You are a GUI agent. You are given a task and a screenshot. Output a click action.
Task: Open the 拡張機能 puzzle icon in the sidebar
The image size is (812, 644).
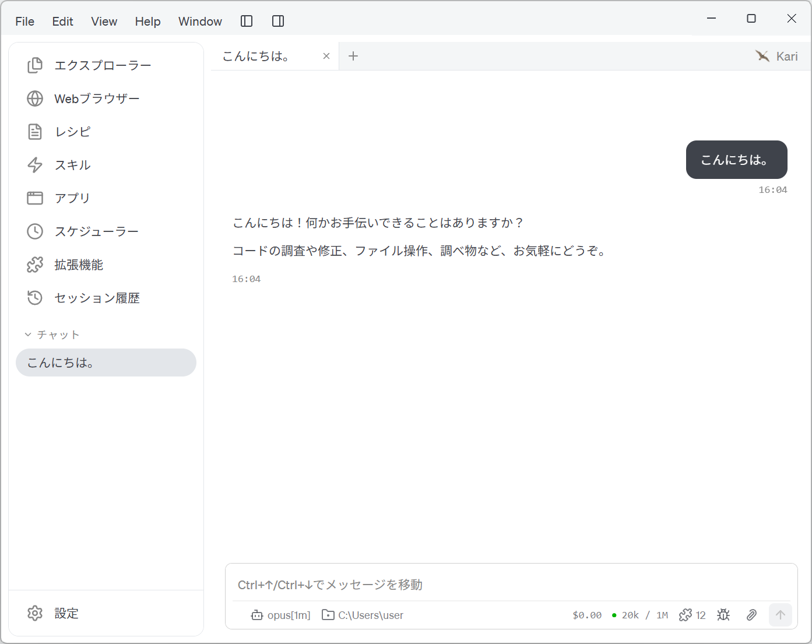35,265
